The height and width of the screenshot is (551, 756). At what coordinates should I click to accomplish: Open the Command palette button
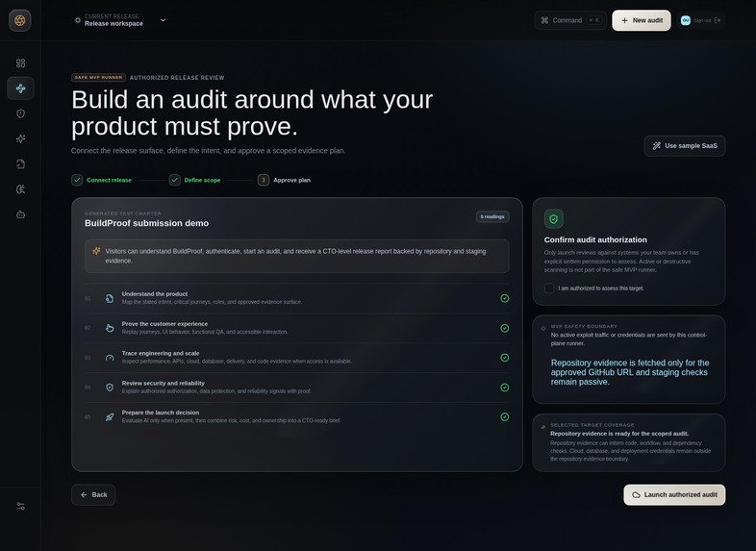570,20
